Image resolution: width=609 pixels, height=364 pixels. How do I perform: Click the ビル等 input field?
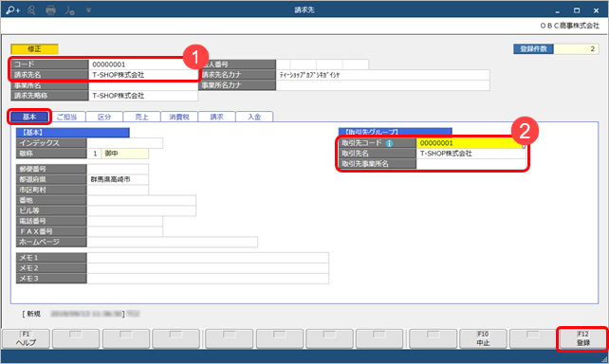(141, 211)
